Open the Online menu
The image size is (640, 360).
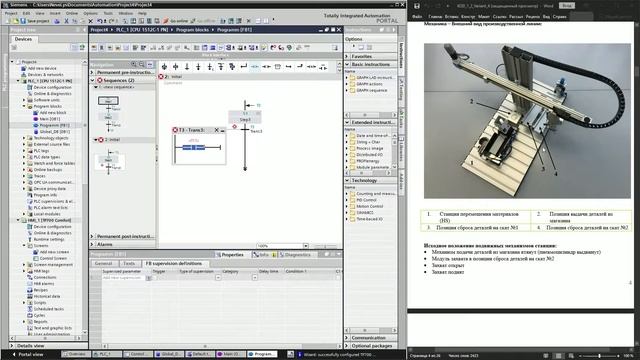(71, 13)
